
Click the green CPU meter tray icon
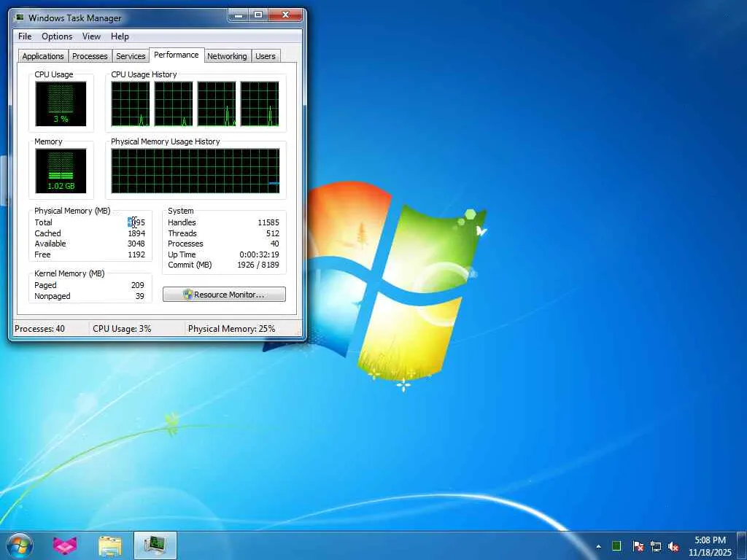(x=616, y=546)
